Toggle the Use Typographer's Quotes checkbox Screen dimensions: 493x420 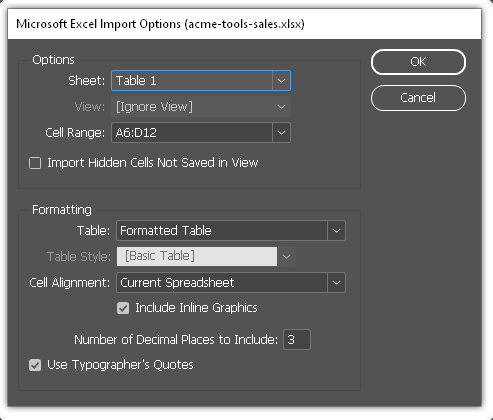35,365
